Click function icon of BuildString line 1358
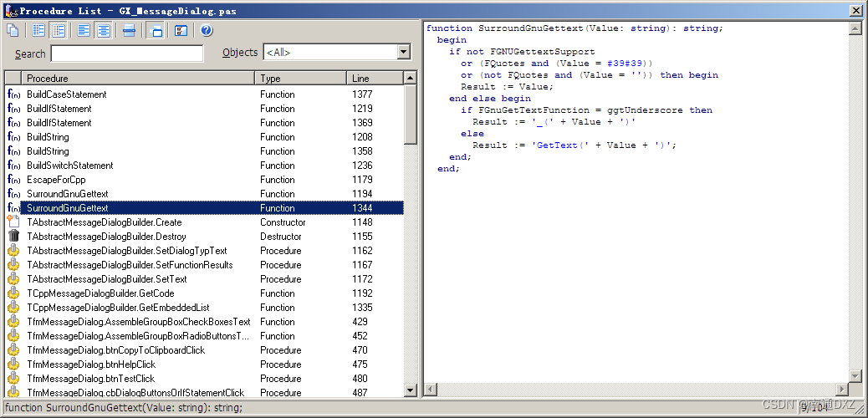This screenshot has height=418, width=868. [14, 151]
